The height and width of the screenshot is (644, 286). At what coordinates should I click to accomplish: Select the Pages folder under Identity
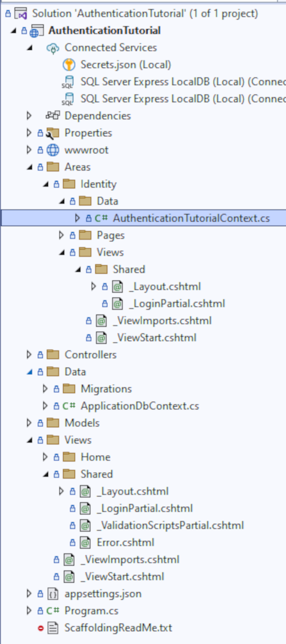pyautogui.click(x=111, y=235)
